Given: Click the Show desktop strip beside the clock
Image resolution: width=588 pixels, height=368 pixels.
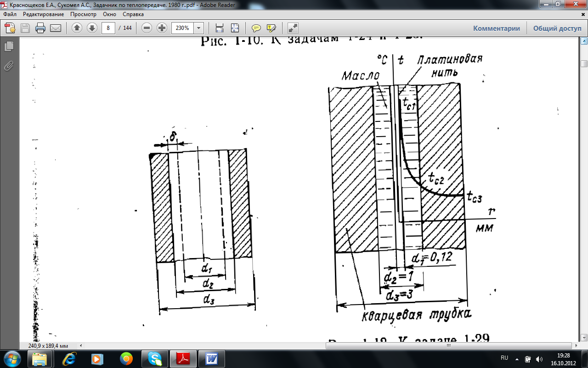Looking at the screenshot, I should click(x=584, y=359).
